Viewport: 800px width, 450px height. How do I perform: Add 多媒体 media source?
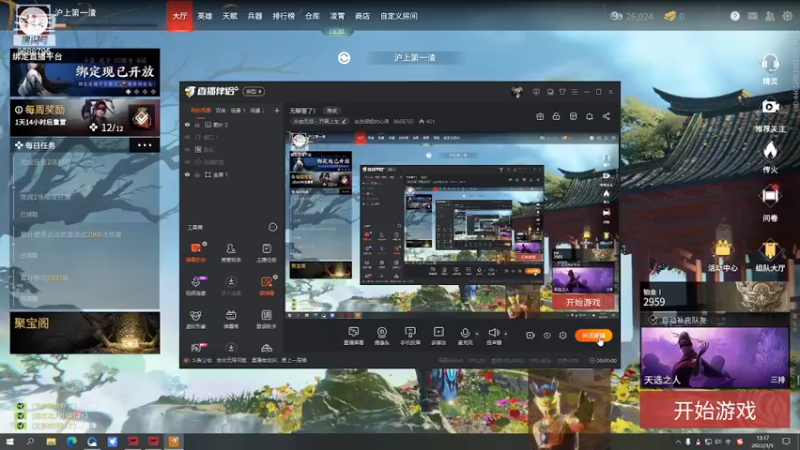(x=438, y=336)
